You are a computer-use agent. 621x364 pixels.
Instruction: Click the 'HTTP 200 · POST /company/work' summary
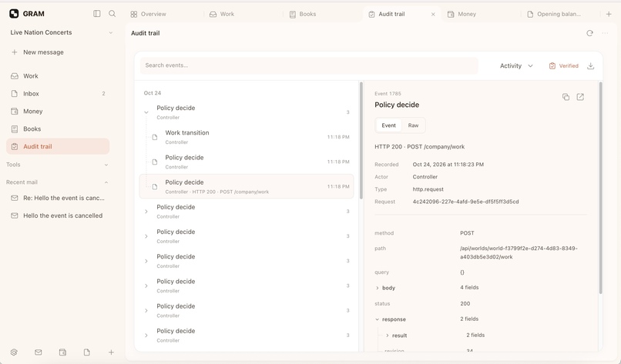tap(419, 147)
